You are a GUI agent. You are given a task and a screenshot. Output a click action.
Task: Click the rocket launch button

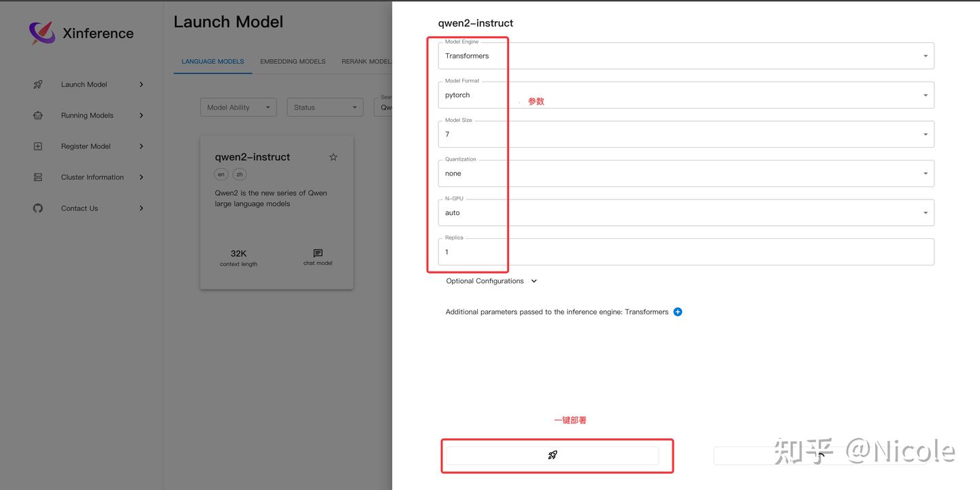552,455
